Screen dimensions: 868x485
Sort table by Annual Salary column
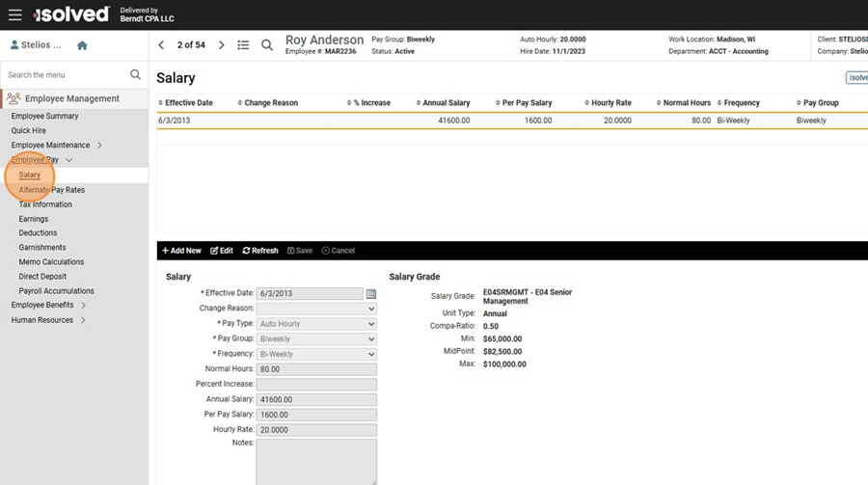pos(445,103)
